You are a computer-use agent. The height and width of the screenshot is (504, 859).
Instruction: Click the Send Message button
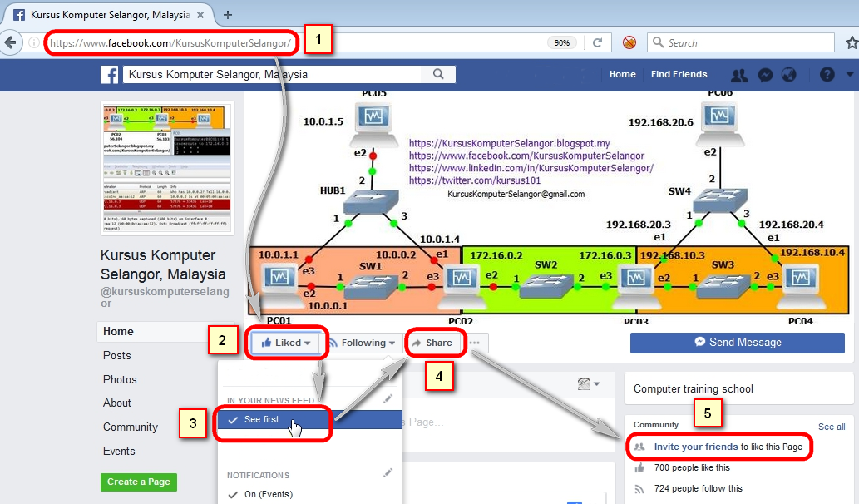[738, 343]
